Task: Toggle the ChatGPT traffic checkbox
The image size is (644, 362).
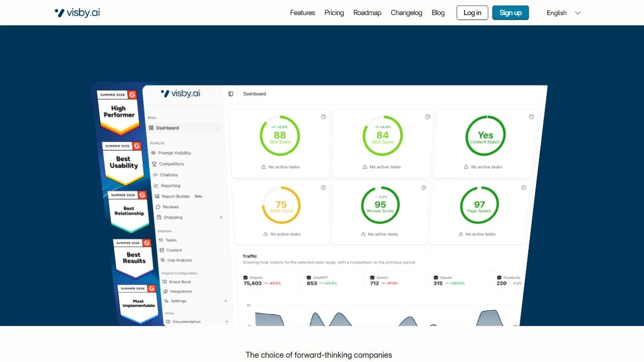Action: point(309,278)
